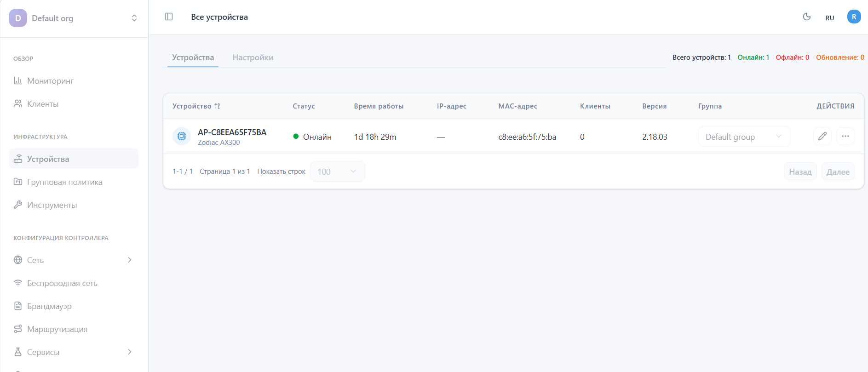Switch to dark mode via moon icon
The height and width of the screenshot is (372, 868).
click(x=806, y=17)
